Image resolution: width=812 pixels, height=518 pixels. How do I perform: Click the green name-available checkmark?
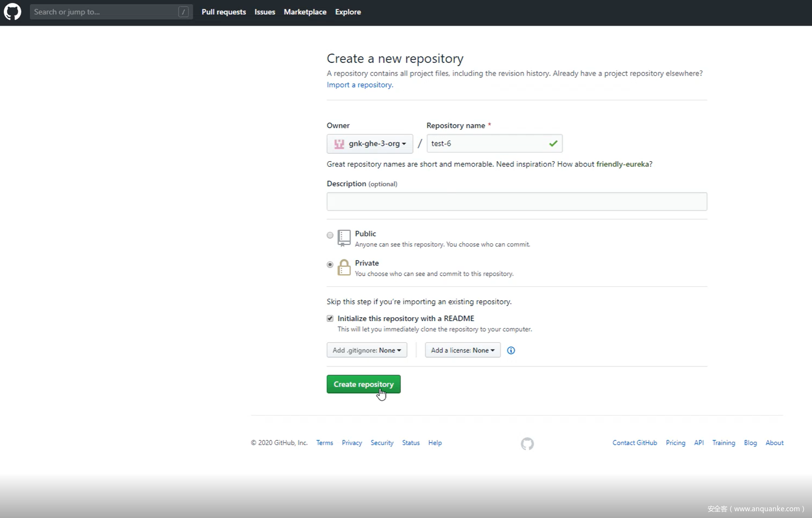tap(553, 143)
